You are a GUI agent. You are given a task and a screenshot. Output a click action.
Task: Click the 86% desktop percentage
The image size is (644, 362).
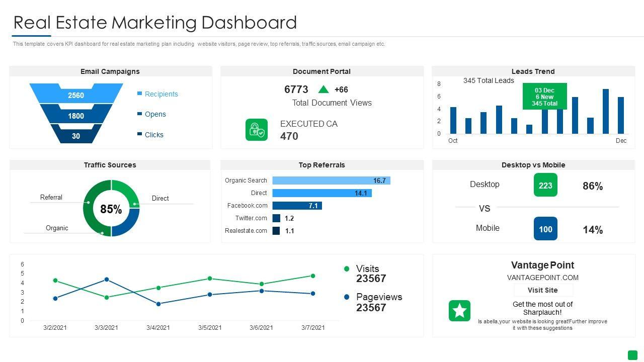click(593, 186)
